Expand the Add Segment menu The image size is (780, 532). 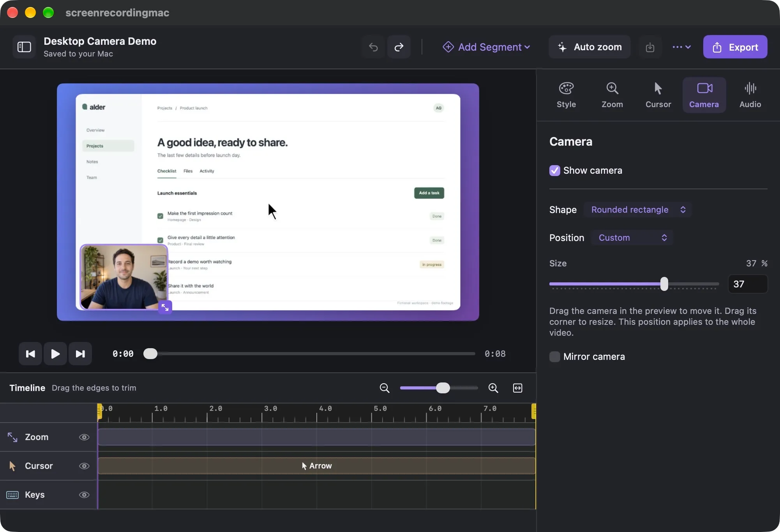click(x=486, y=47)
